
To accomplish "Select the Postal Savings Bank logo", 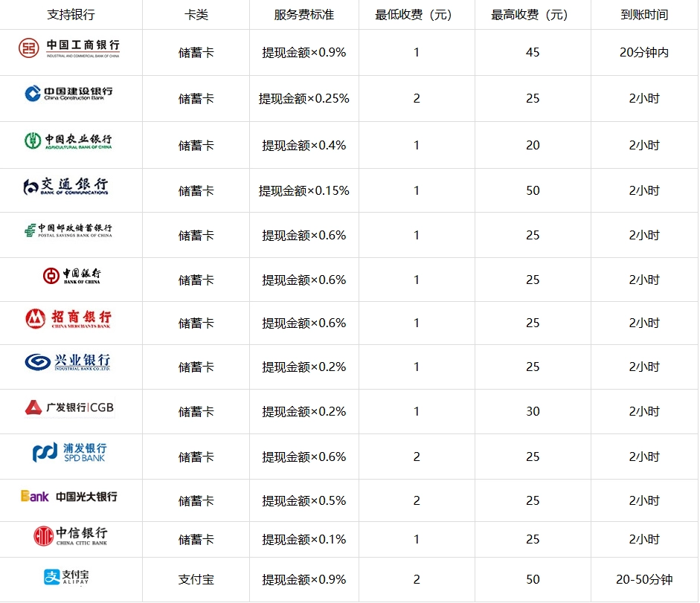I will click(x=68, y=230).
